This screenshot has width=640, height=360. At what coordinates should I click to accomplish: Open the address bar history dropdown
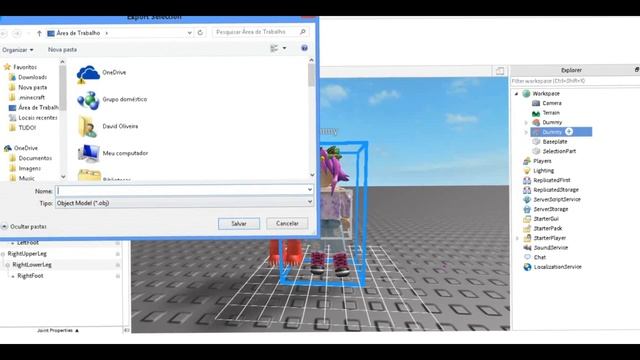[189, 33]
